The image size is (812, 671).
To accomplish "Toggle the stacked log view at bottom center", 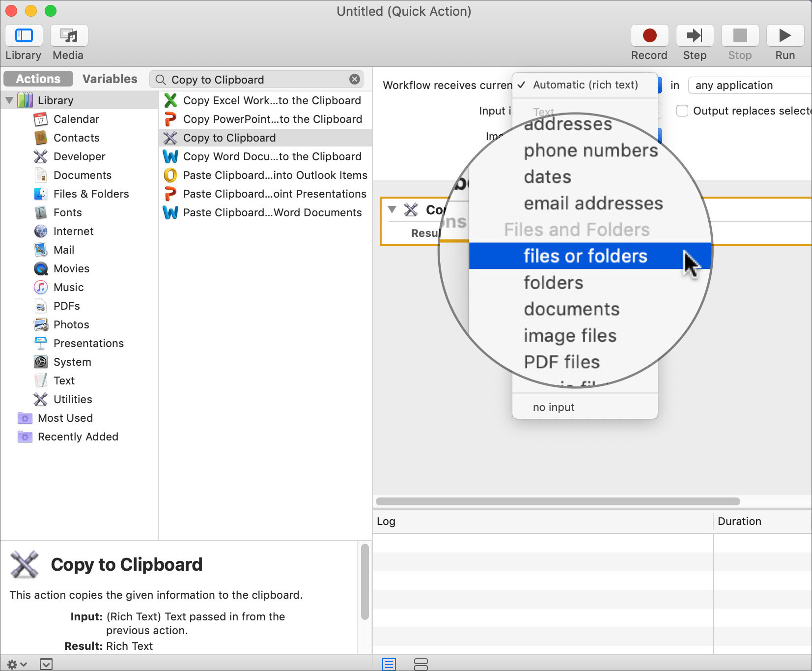I will [421, 664].
